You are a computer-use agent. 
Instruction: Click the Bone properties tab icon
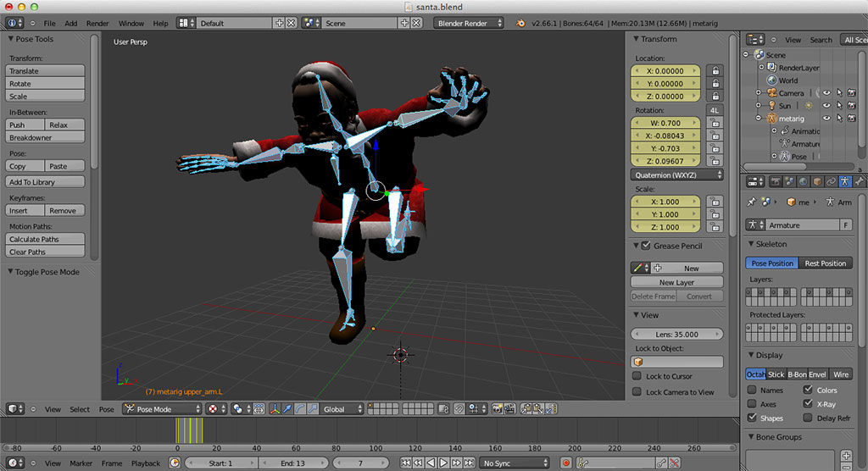point(860,181)
